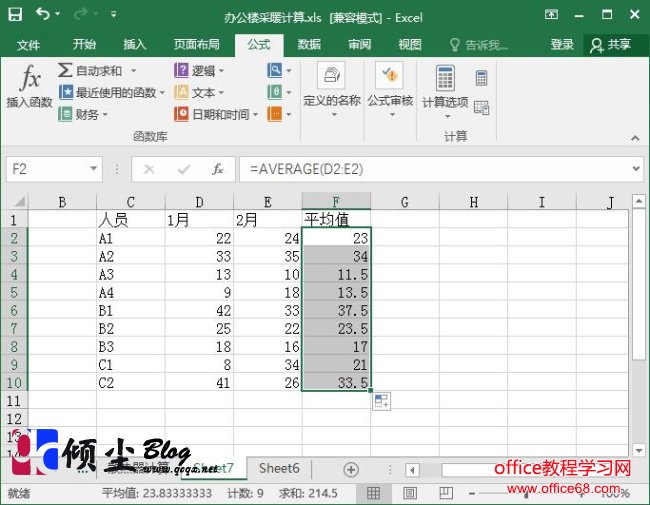Click the formula bar with =AVERAGE(D2:E2)

tap(434, 169)
